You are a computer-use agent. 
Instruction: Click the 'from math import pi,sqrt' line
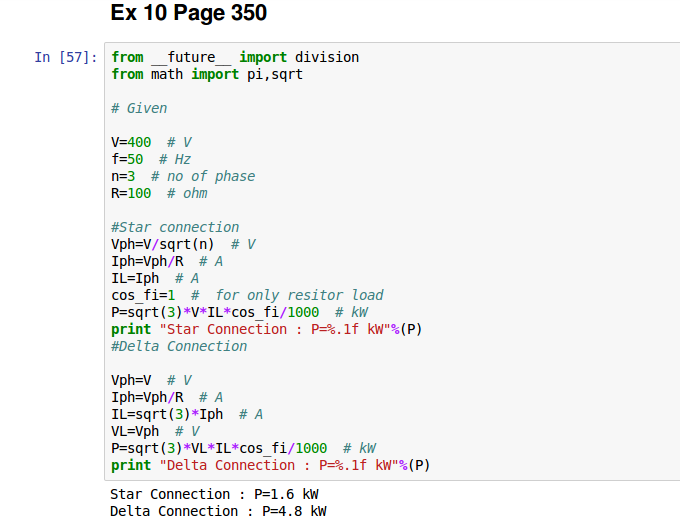[207, 75]
